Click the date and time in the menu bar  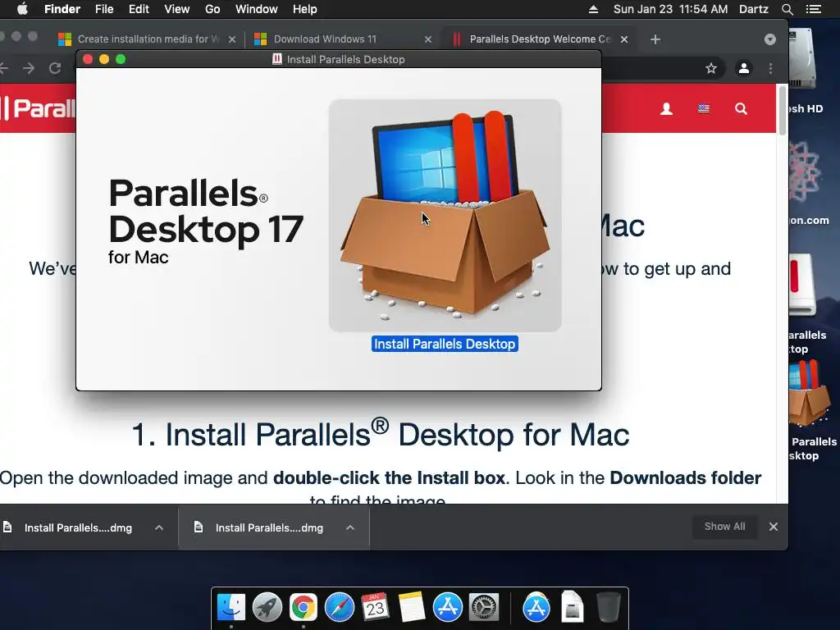point(670,9)
